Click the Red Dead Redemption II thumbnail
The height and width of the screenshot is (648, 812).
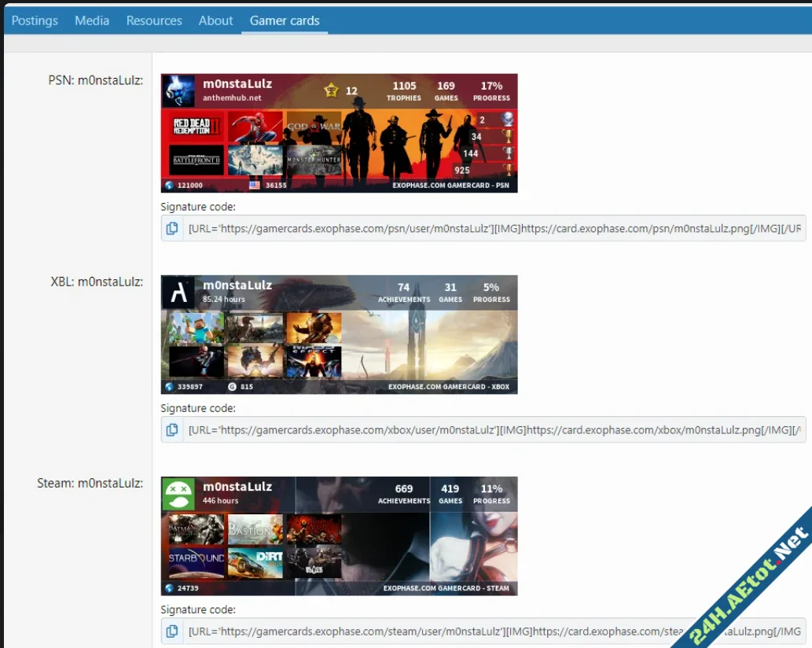pyautogui.click(x=197, y=127)
